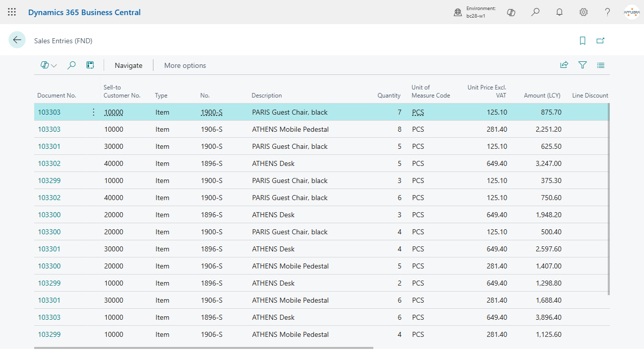Image resolution: width=644 pixels, height=362 pixels.
Task: Open Tell Me search magnifier in header
Action: point(535,12)
